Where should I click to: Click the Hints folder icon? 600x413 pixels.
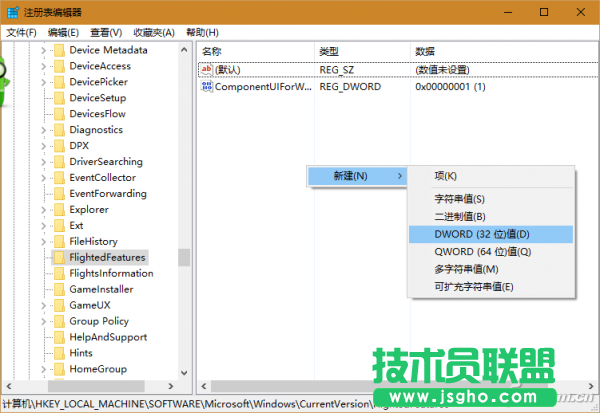tap(59, 353)
